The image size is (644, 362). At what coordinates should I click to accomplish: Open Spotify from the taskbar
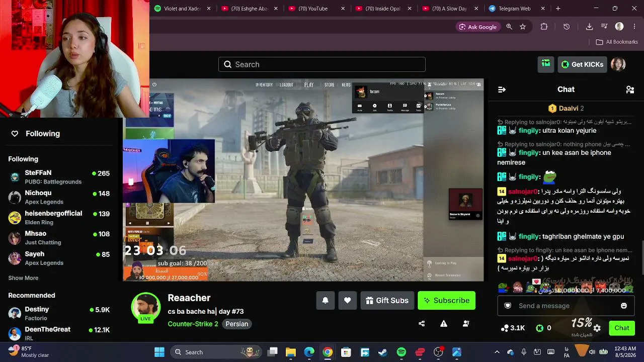point(401,352)
